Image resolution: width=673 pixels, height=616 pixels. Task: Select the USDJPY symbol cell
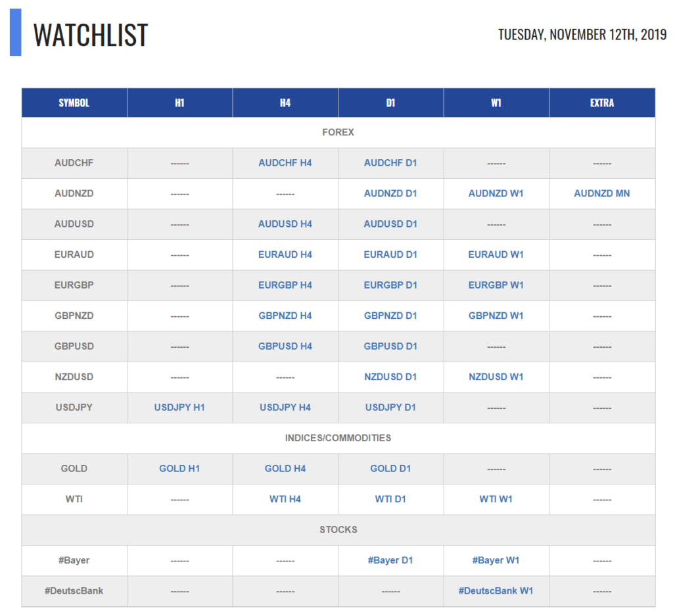point(74,407)
